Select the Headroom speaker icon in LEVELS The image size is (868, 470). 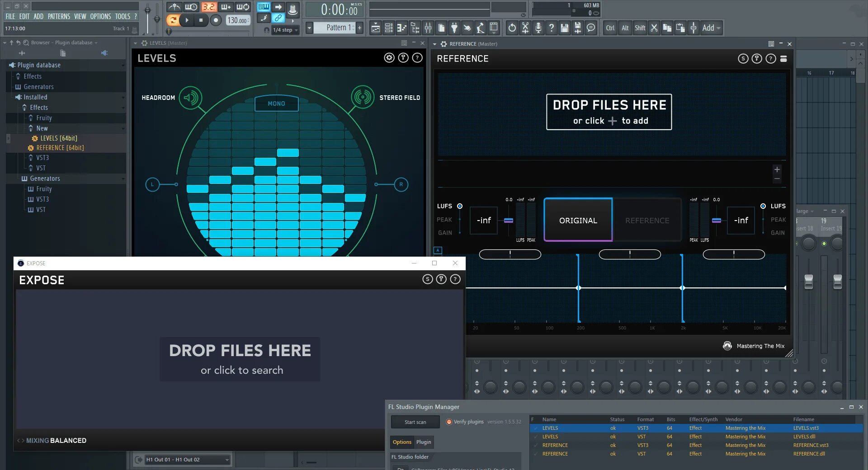tap(190, 97)
